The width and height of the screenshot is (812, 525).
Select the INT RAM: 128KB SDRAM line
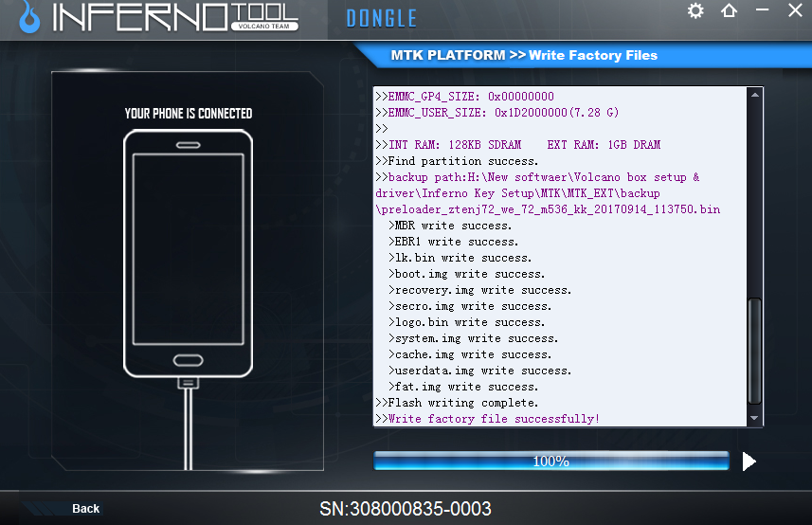coord(518,145)
